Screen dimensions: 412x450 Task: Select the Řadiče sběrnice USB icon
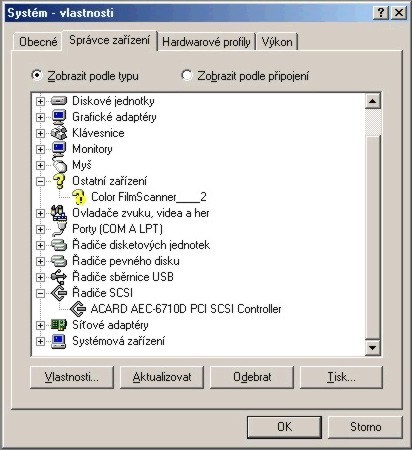click(x=59, y=277)
